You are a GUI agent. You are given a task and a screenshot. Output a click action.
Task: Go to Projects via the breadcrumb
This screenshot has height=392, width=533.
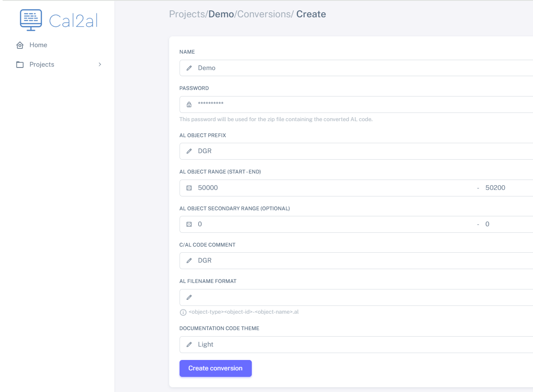click(x=187, y=14)
